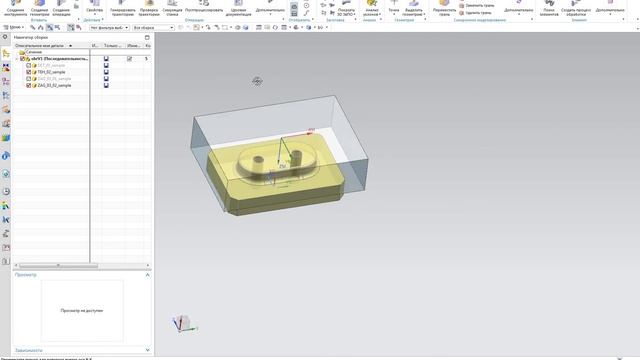
Task: Toggle the ZAG_03_01_sample checkbox
Action: click(29, 79)
